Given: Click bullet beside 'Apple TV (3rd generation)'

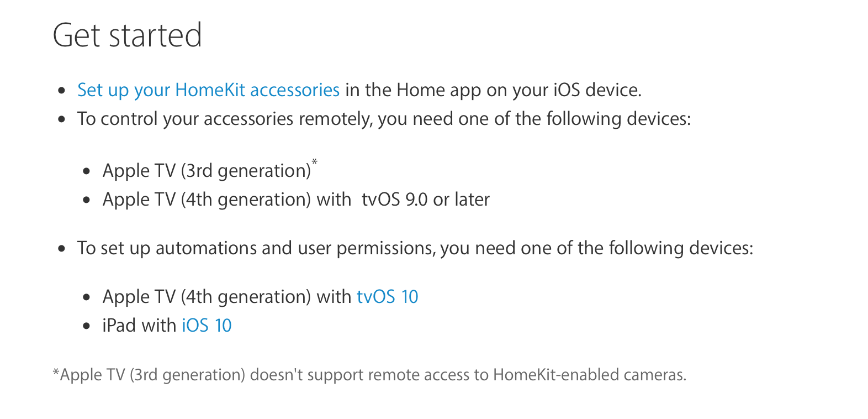Looking at the screenshot, I should tap(87, 171).
